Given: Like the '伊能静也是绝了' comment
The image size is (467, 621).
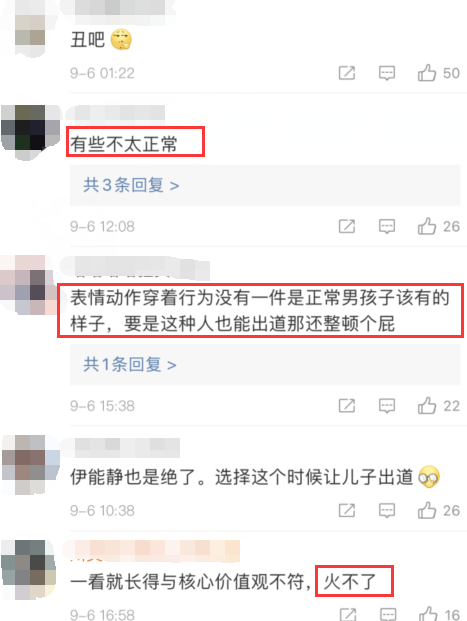Looking at the screenshot, I should [427, 510].
